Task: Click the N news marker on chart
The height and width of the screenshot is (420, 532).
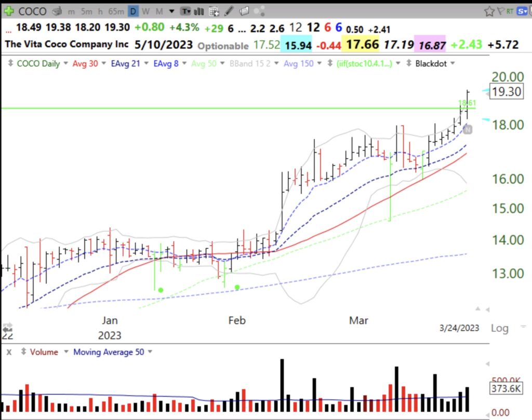Action: (468, 129)
